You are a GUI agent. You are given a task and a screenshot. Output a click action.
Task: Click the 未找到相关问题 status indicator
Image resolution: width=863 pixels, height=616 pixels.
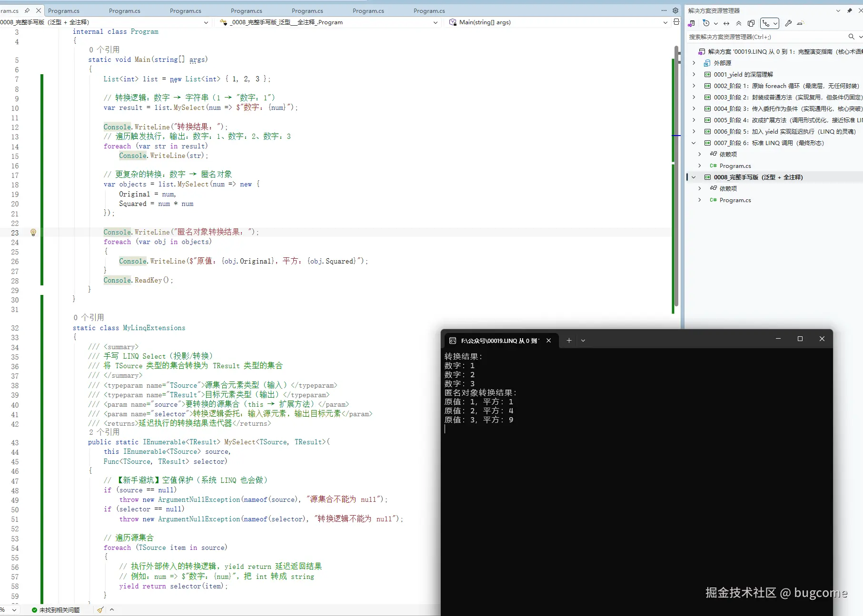click(x=56, y=610)
